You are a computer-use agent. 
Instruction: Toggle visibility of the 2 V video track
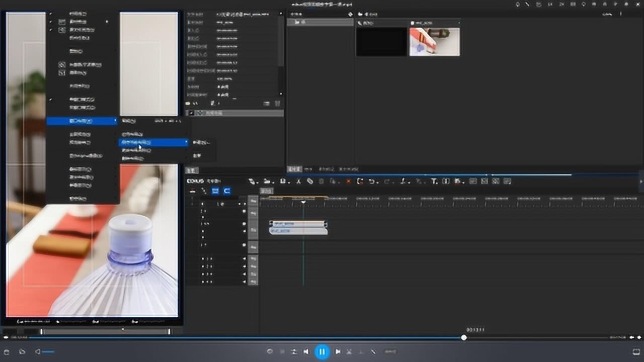(244, 211)
